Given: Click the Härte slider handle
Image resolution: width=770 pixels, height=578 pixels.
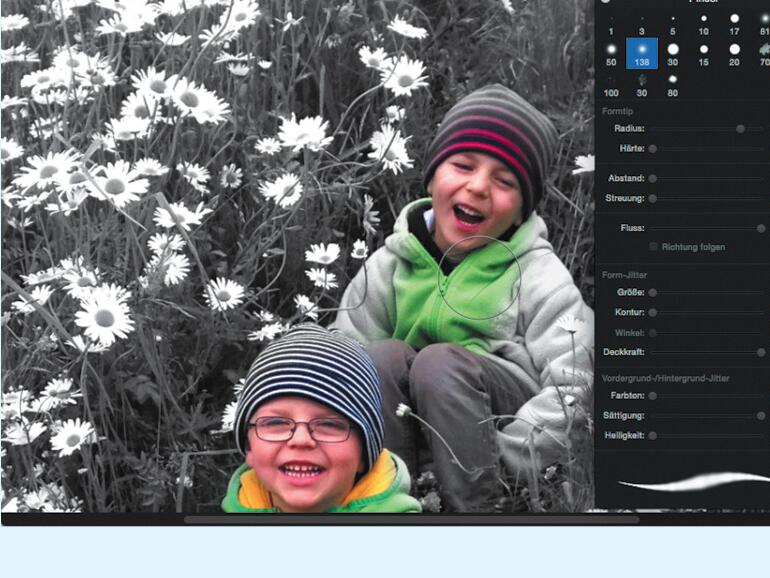Looking at the screenshot, I should (652, 148).
